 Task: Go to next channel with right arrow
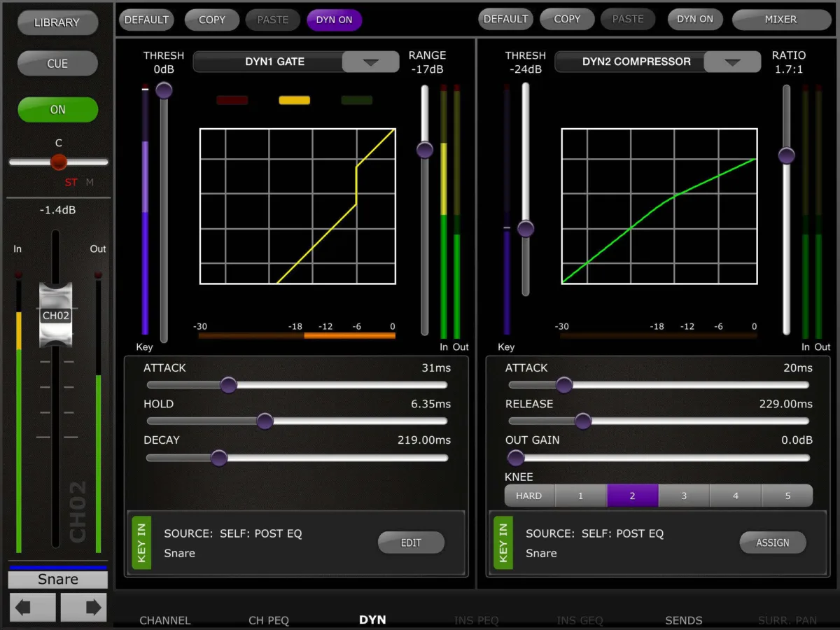click(83, 607)
